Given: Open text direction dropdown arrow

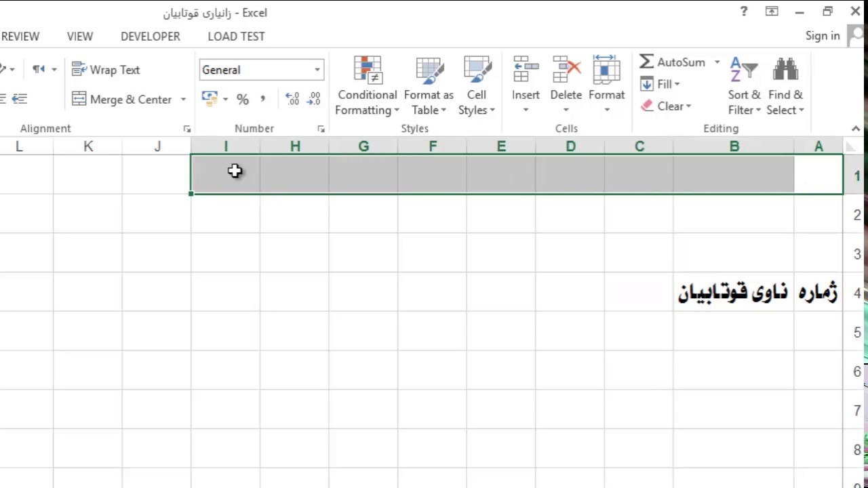Looking at the screenshot, I should click(54, 70).
